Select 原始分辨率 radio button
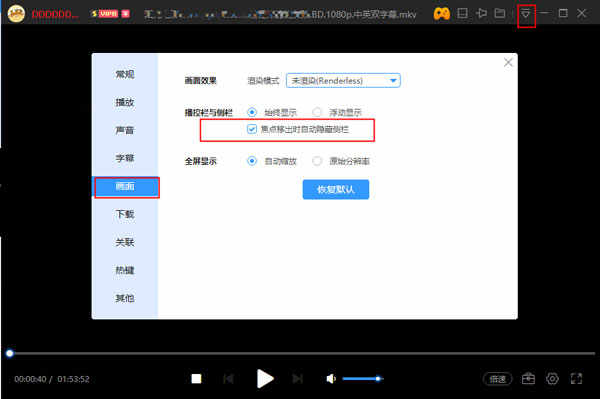600x399 pixels. [x=317, y=161]
